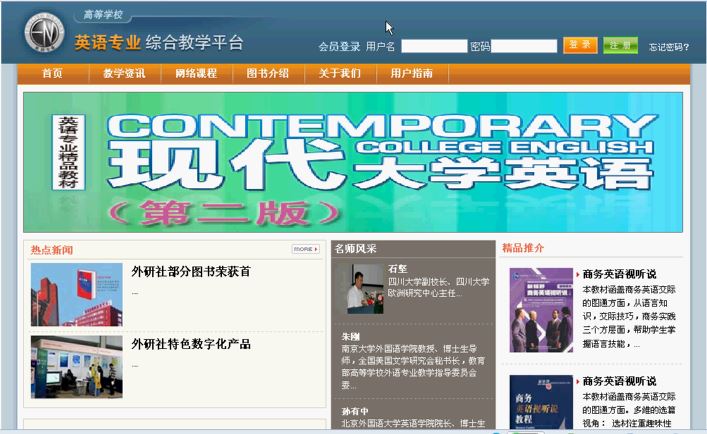Open the 外研社部分图书荣获首 news headline

click(x=191, y=271)
